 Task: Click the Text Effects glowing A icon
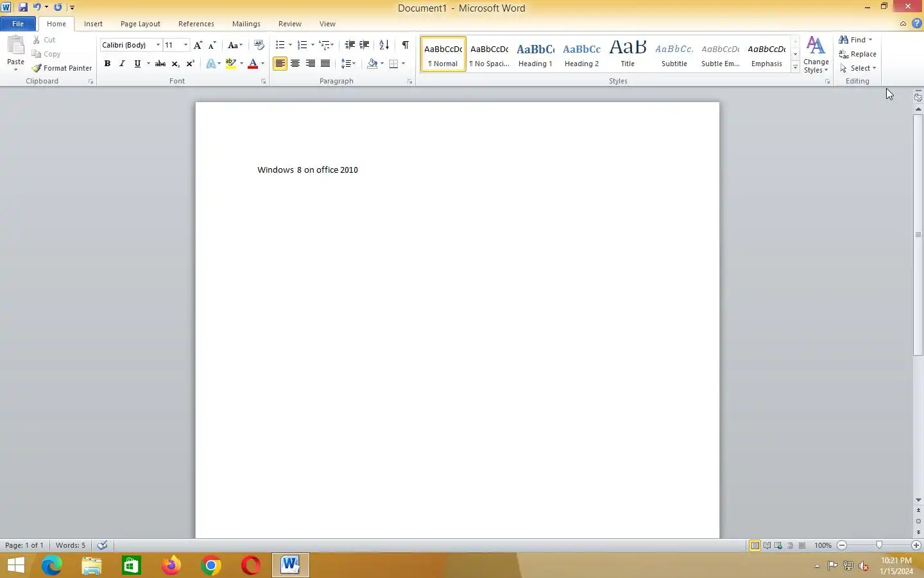(210, 64)
